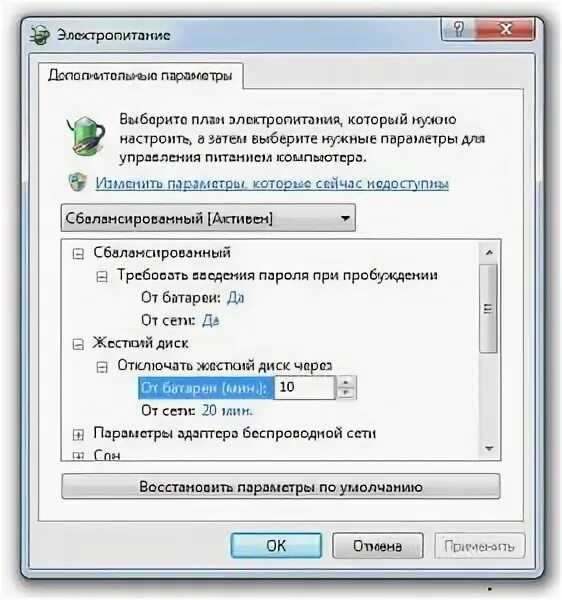Image resolution: width=562 pixels, height=600 pixels.
Task: Open link Изменить параметры, которые сейчас недоступны
Action: [272, 184]
